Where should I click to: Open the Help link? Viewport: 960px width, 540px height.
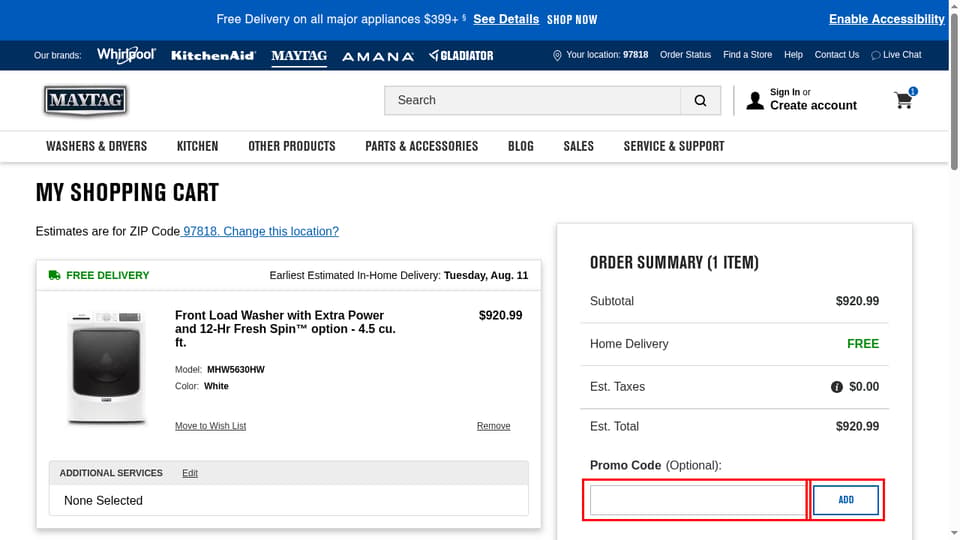pyautogui.click(x=793, y=55)
